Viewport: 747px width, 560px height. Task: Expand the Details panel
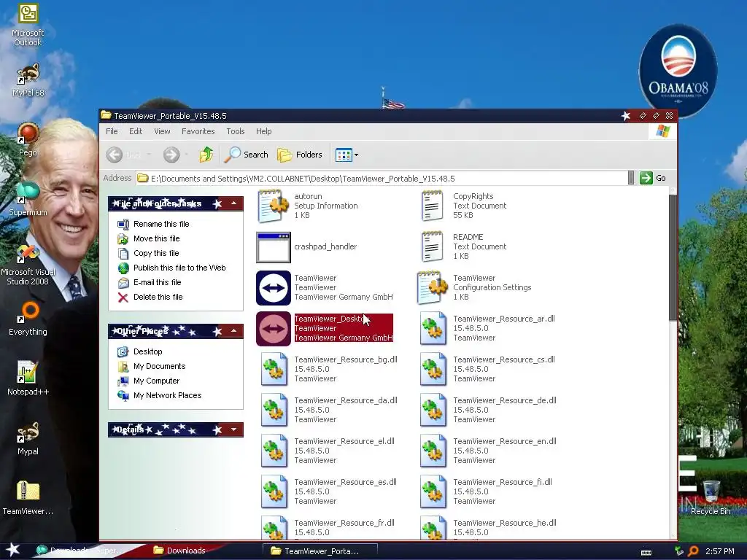point(234,429)
